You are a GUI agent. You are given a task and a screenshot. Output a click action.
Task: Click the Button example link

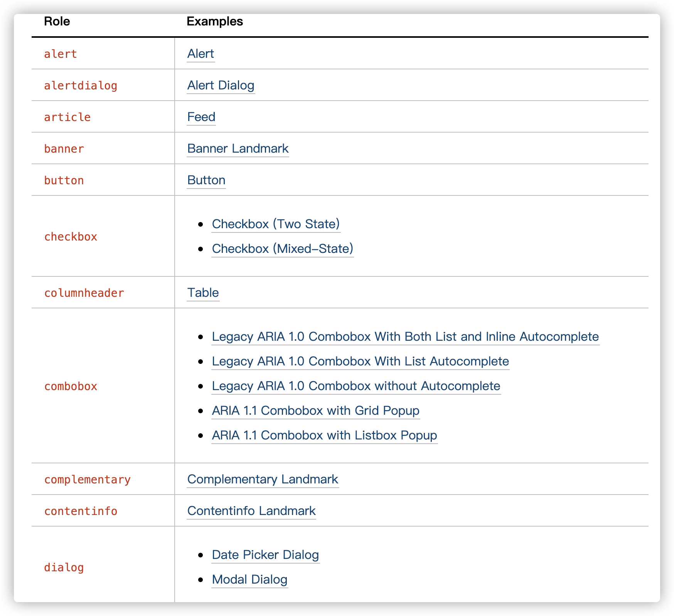coord(206,180)
